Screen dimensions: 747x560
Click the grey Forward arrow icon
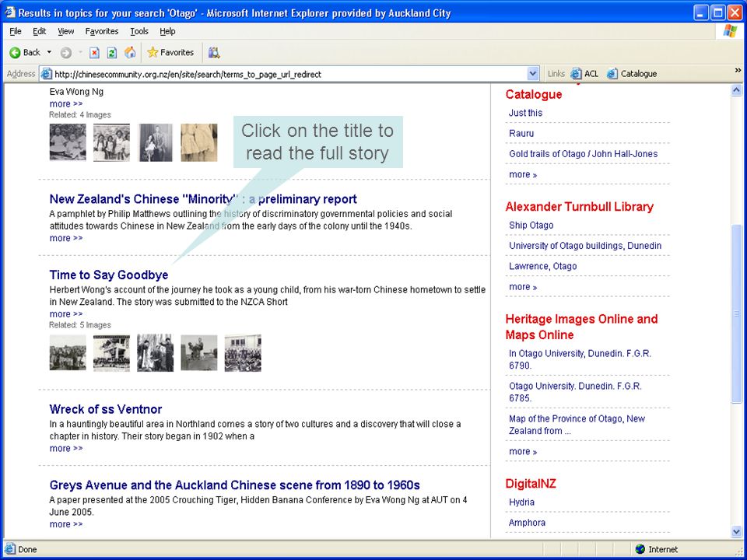pyautogui.click(x=66, y=53)
